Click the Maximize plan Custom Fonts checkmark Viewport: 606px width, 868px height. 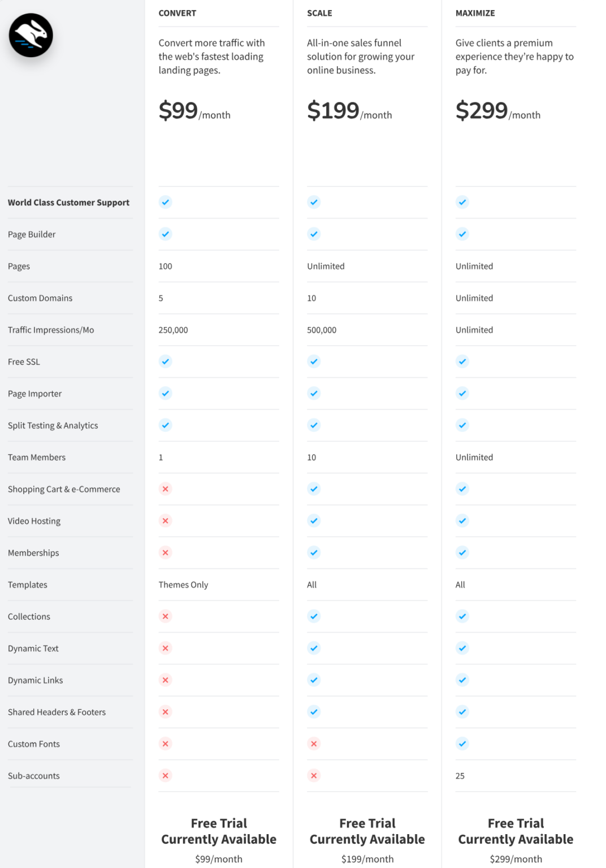pyautogui.click(x=462, y=744)
